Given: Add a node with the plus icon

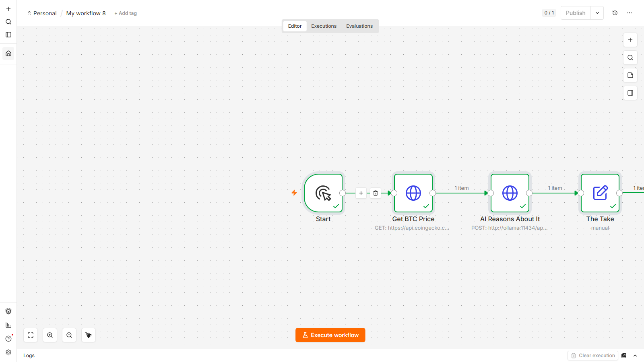Looking at the screenshot, I should point(630,40).
